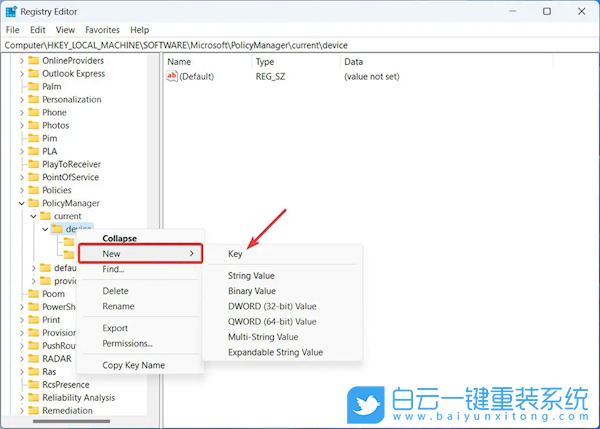Viewport: 600px width, 429px height.
Task: Click the Print folder icon
Action: (x=34, y=320)
